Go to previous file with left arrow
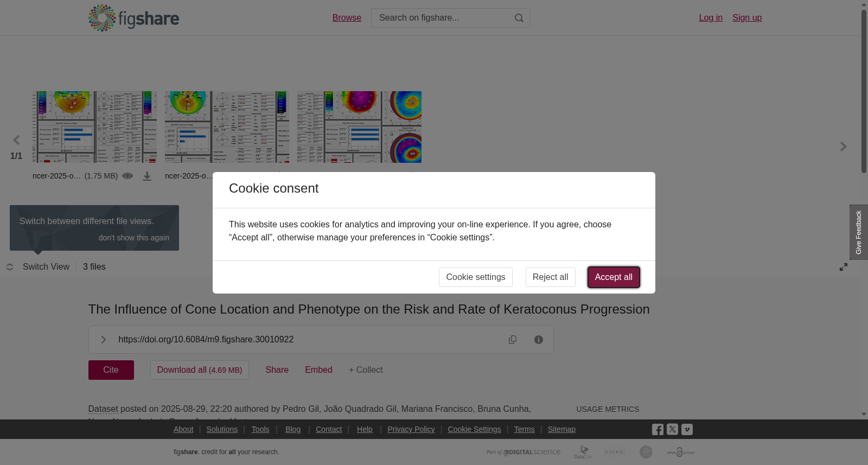The width and height of the screenshot is (868, 465). [x=16, y=141]
